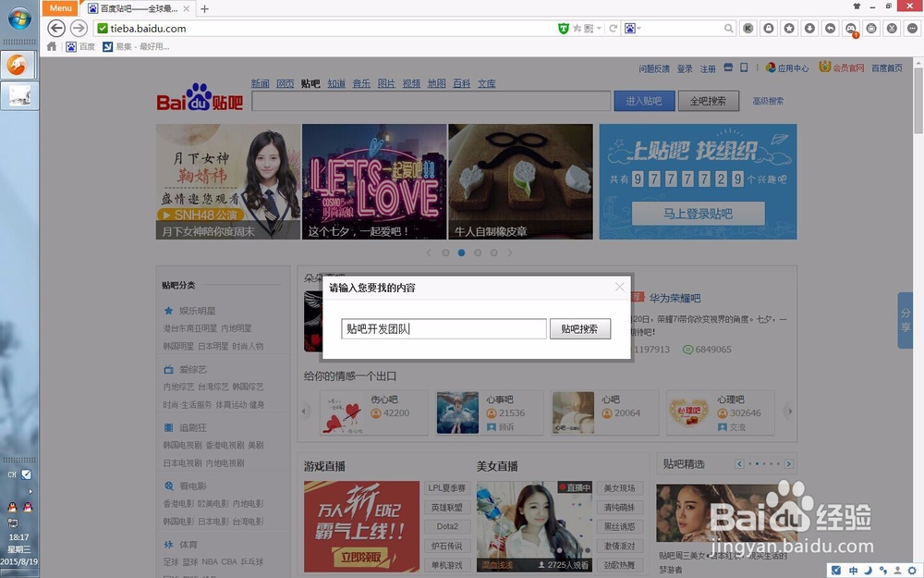Click the TV video toolbar icon
Viewport: 924px width, 578px height.
pos(871,29)
